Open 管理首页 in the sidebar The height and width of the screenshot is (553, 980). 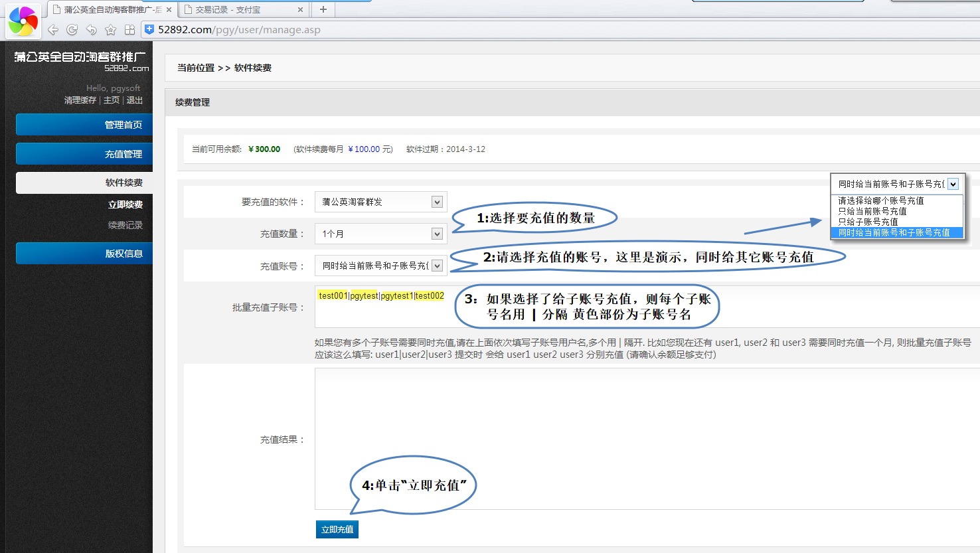84,125
